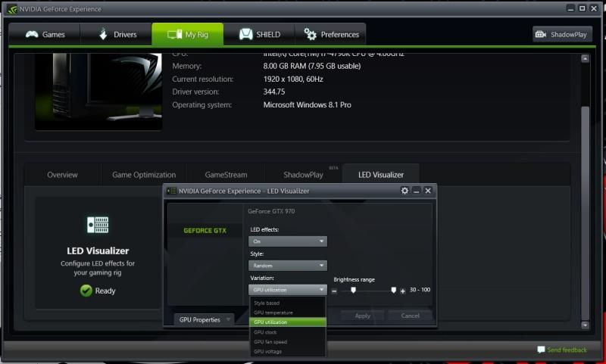This screenshot has width=606, height=364.
Task: Expand the GPU Properties menu
Action: pyautogui.click(x=205, y=320)
